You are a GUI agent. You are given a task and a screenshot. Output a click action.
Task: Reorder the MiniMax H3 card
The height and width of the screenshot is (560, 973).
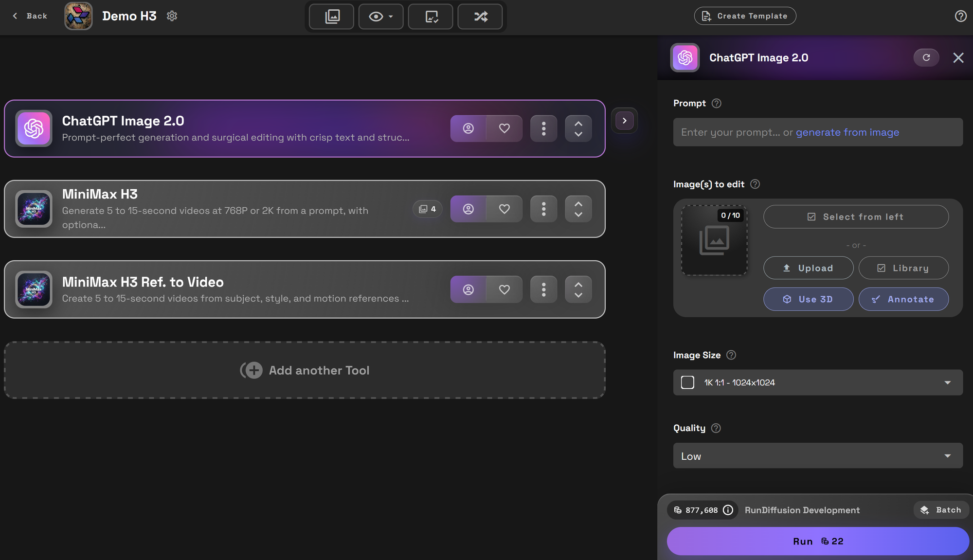pos(578,209)
